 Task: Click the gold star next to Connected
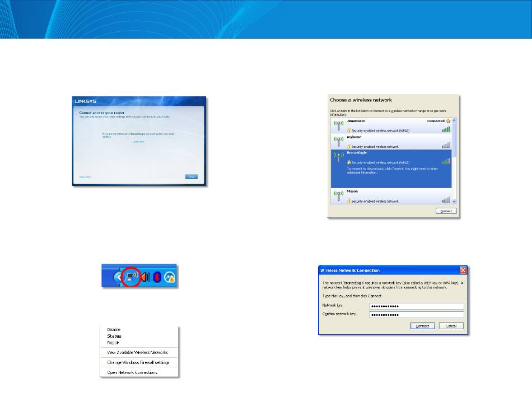(x=448, y=121)
